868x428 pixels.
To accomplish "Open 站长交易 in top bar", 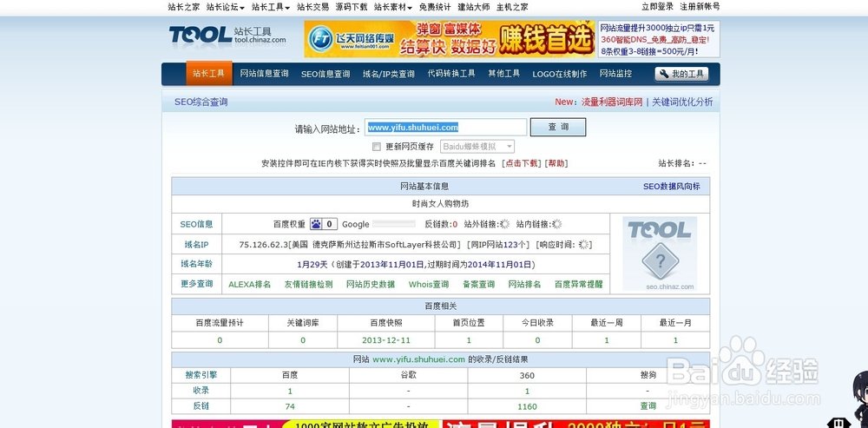I will [x=312, y=7].
